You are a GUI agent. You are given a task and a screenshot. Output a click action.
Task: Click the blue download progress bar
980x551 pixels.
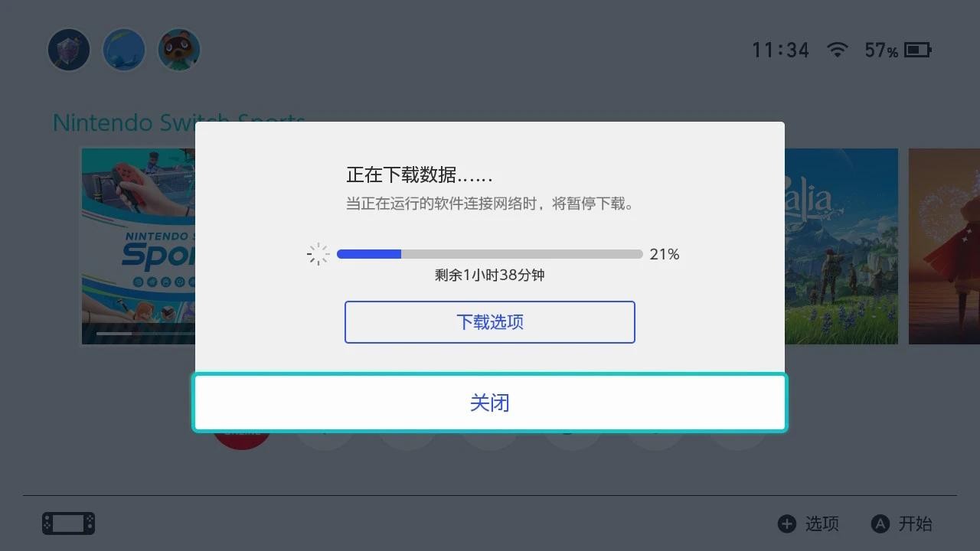(490, 254)
